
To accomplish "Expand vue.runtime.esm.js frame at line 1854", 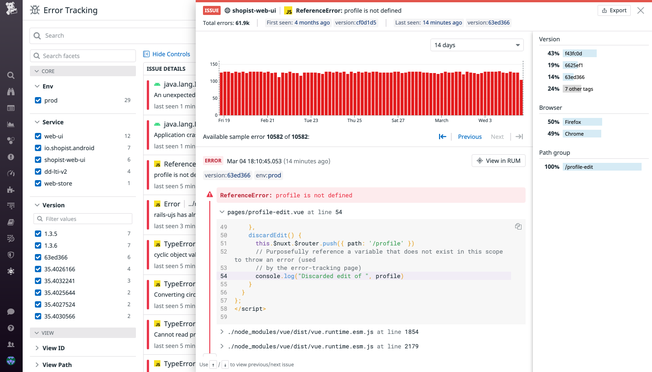I will point(222,332).
